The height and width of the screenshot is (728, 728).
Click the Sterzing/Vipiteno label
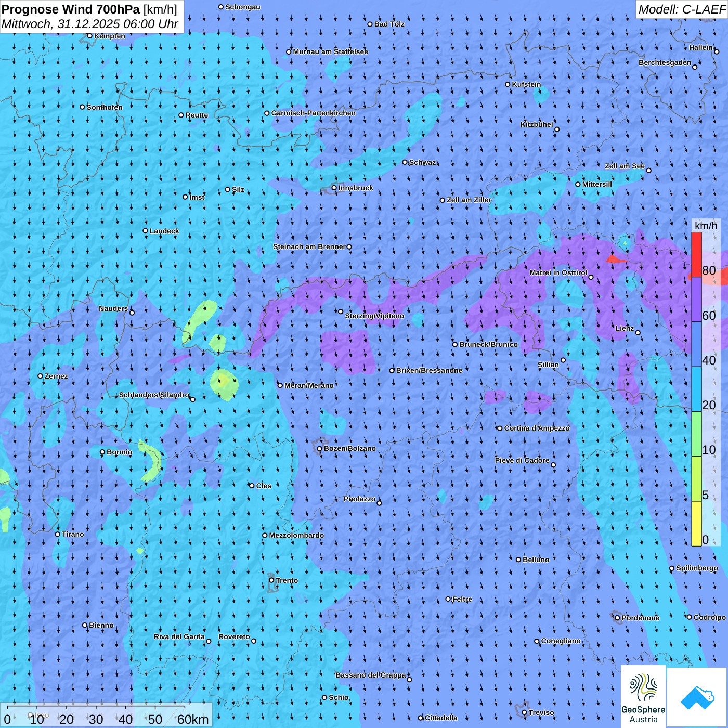(x=374, y=316)
